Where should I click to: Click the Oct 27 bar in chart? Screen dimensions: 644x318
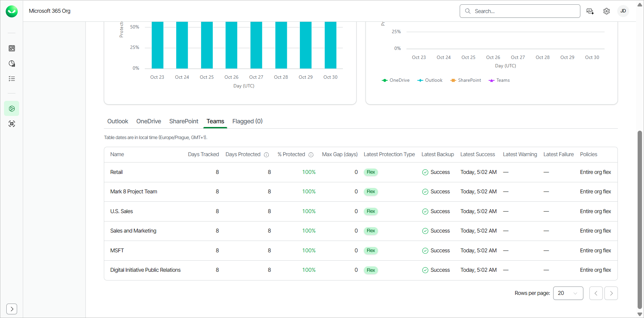tap(256, 45)
